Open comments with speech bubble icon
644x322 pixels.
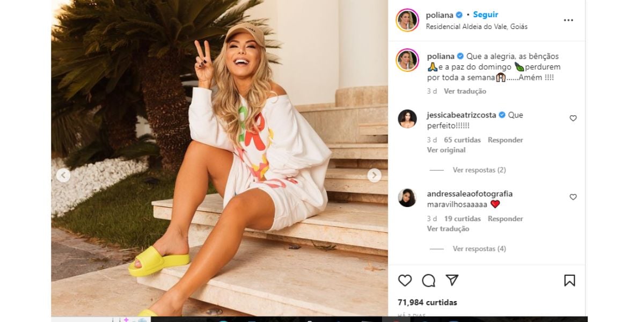point(428,280)
